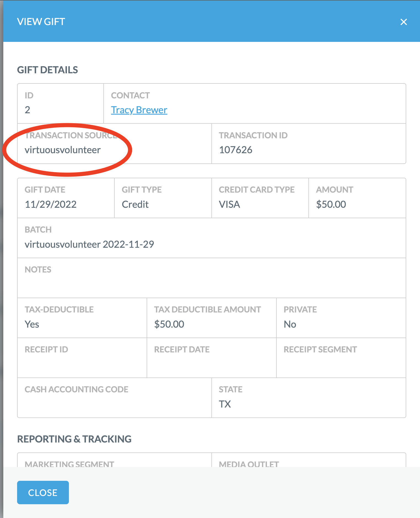
Task: Click the Receipt Date cell
Action: coord(212,358)
